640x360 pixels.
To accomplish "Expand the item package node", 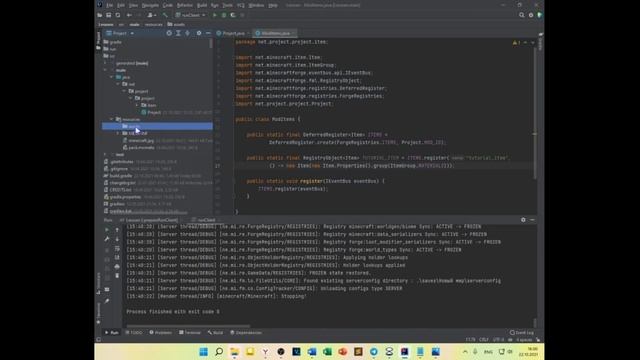I will (x=137, y=105).
